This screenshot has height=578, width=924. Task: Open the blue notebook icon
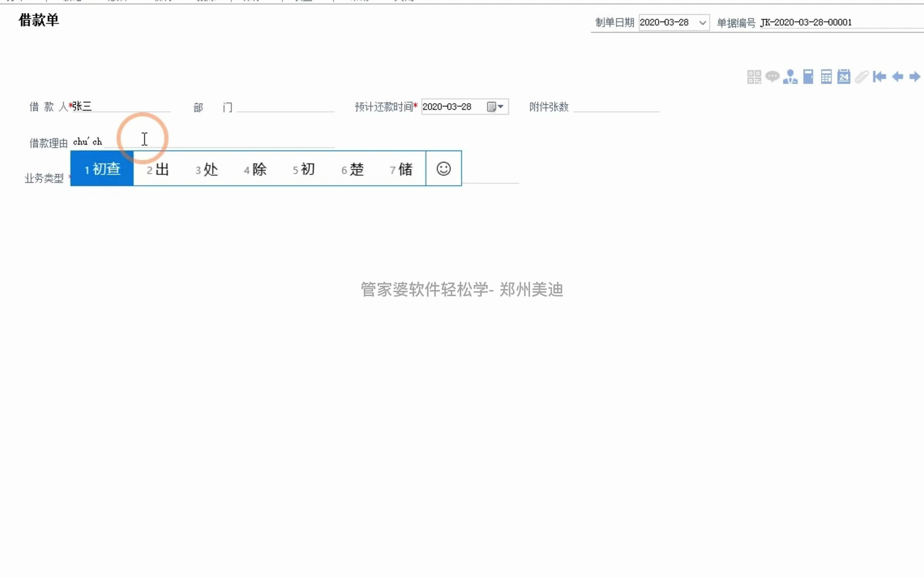click(x=808, y=77)
